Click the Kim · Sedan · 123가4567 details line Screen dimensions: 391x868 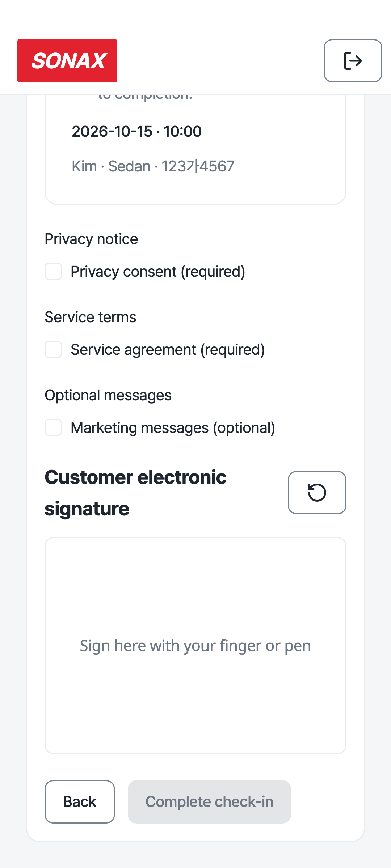point(153,166)
